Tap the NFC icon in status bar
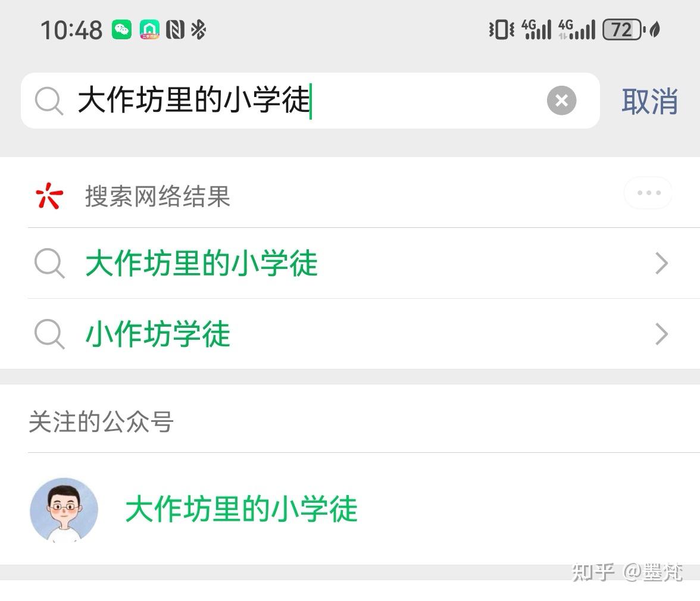 (175, 30)
